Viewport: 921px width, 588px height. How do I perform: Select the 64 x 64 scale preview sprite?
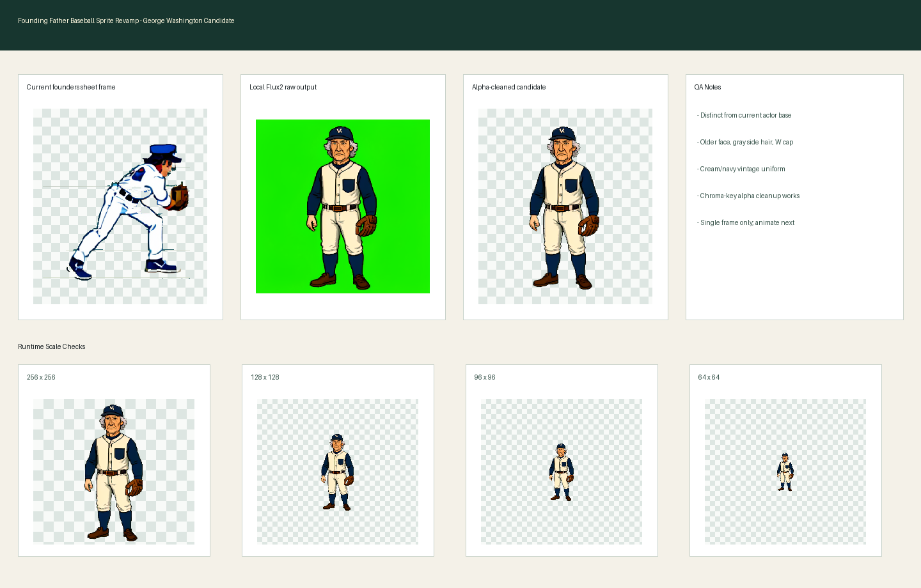(785, 472)
